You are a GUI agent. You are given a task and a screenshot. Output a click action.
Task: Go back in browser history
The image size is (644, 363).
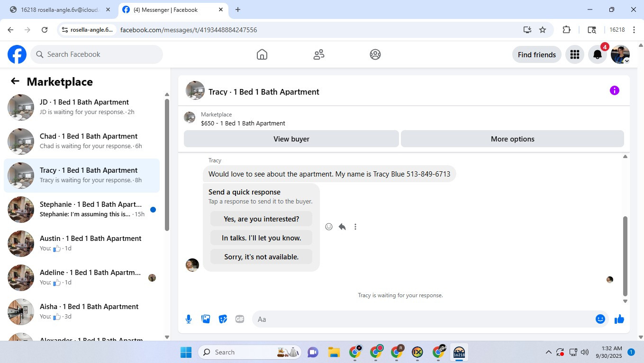point(10,30)
